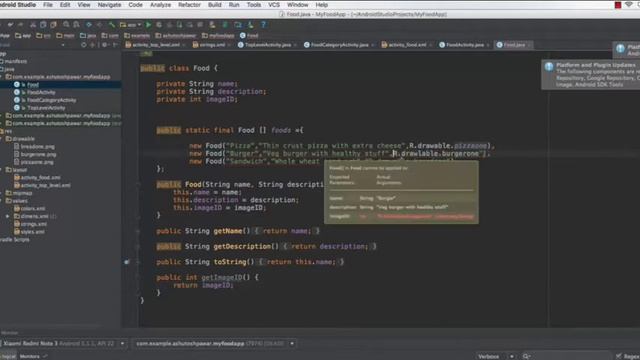Select Gradle Scripts in project tree
640x360 pixels.
pos(15,240)
